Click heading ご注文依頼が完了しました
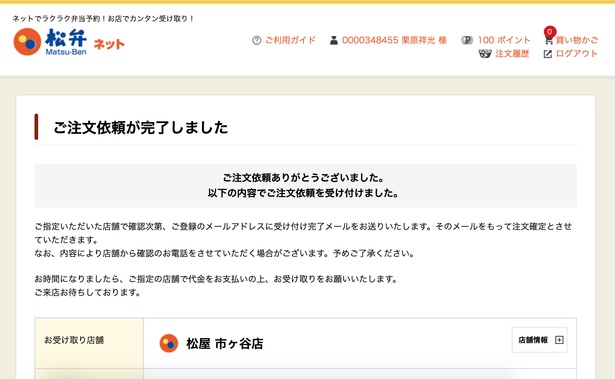 tap(140, 128)
